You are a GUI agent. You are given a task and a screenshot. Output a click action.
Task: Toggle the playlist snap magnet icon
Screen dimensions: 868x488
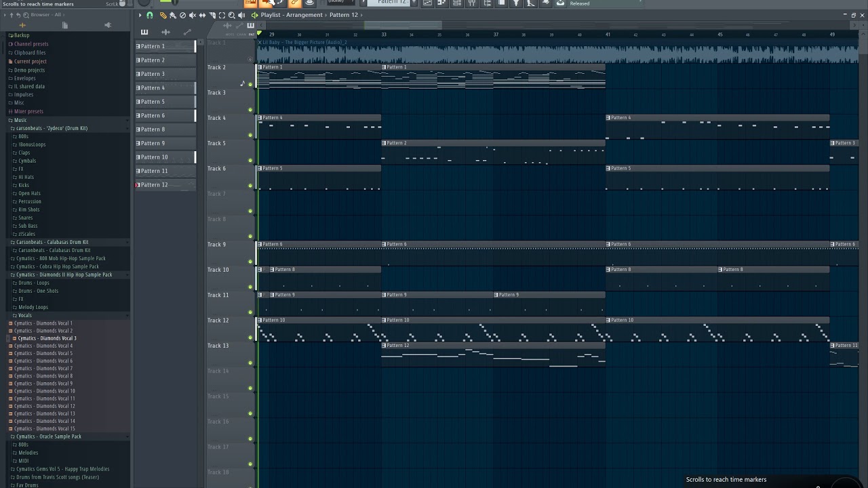[150, 15]
